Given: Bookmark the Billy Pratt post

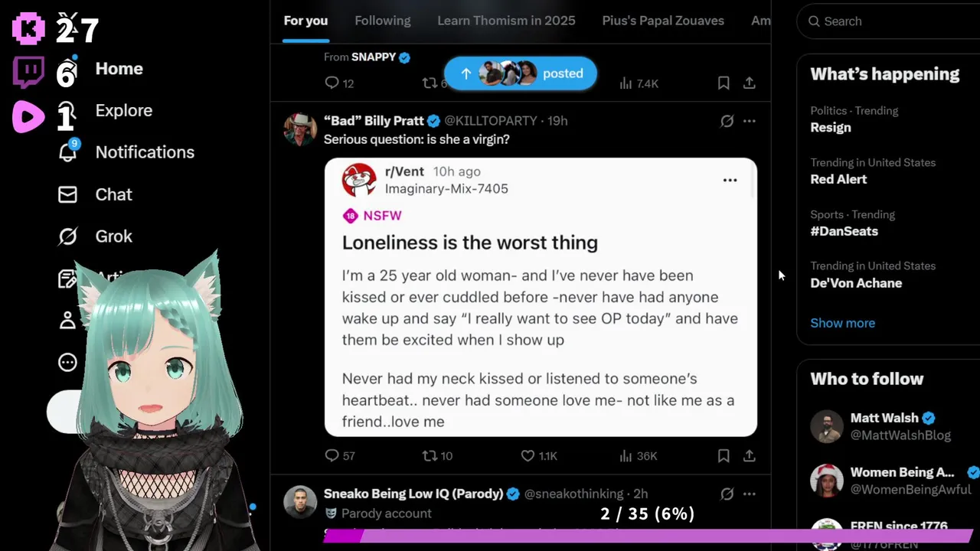Looking at the screenshot, I should coord(724,455).
